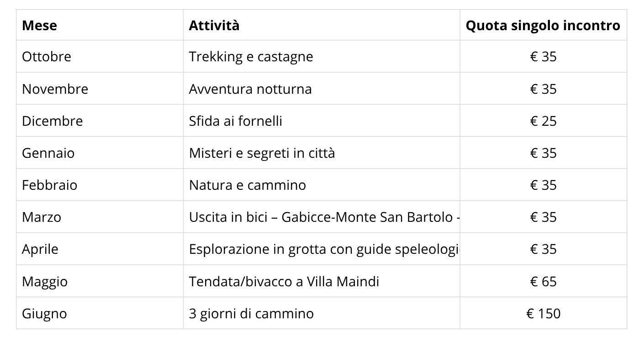The height and width of the screenshot is (343, 644).
Task: Select the "Natura e cammino" activity cell
Action: (x=247, y=185)
